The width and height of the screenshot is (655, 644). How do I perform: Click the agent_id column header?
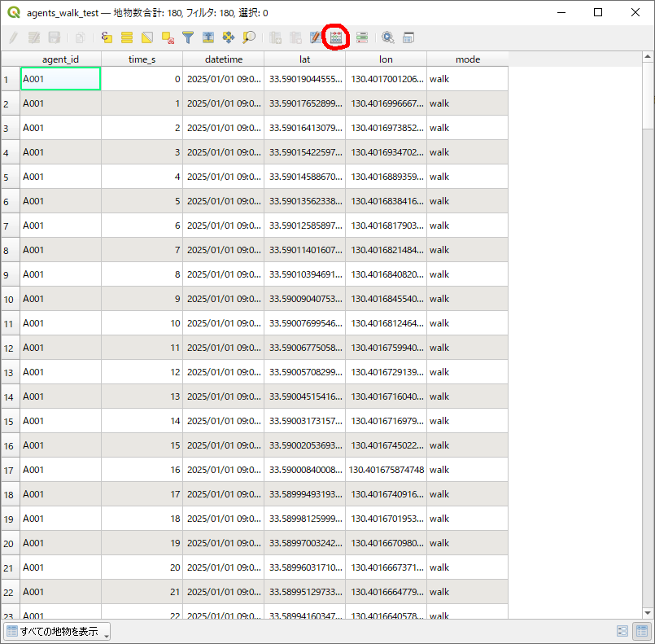coord(60,59)
